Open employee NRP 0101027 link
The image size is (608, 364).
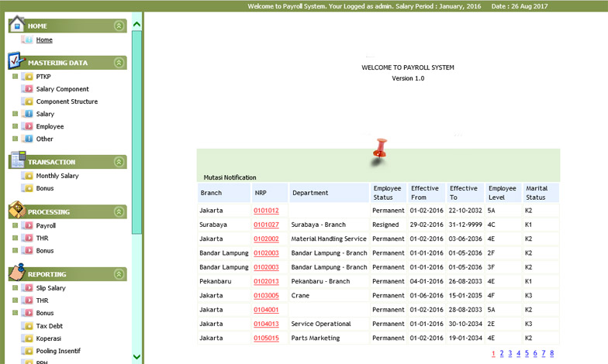pyautogui.click(x=266, y=225)
